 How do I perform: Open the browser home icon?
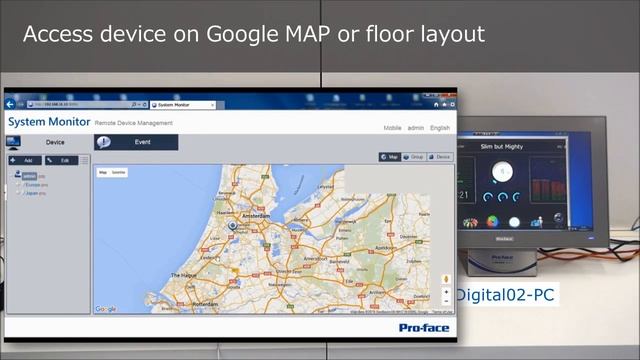436,105
